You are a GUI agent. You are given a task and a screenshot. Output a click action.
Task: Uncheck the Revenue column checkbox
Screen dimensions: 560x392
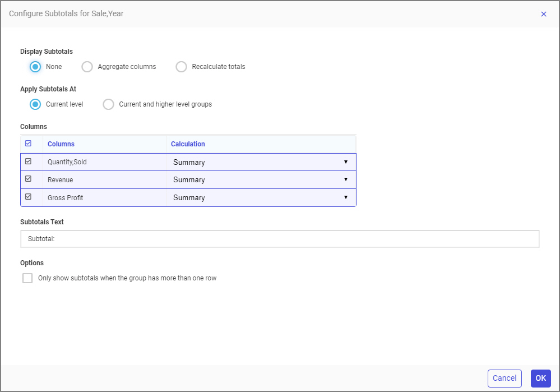29,179
